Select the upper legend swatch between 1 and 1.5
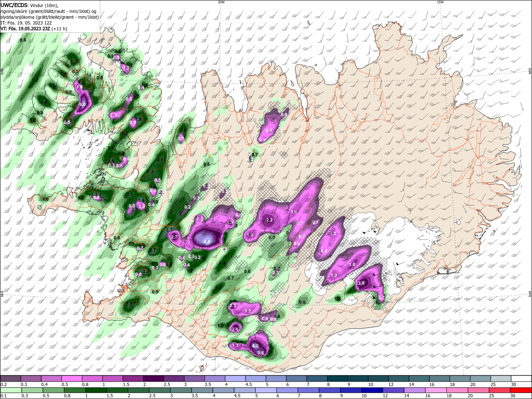The width and height of the screenshot is (532, 399). coord(112,379)
